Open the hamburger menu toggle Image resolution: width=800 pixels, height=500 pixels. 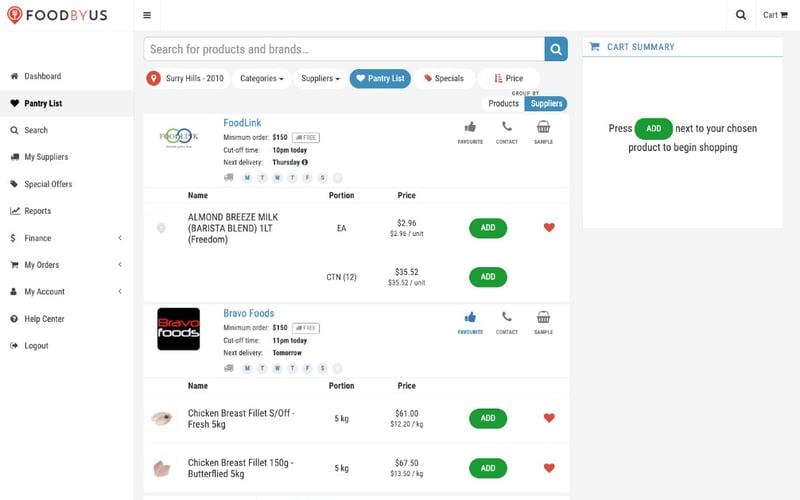click(x=147, y=15)
